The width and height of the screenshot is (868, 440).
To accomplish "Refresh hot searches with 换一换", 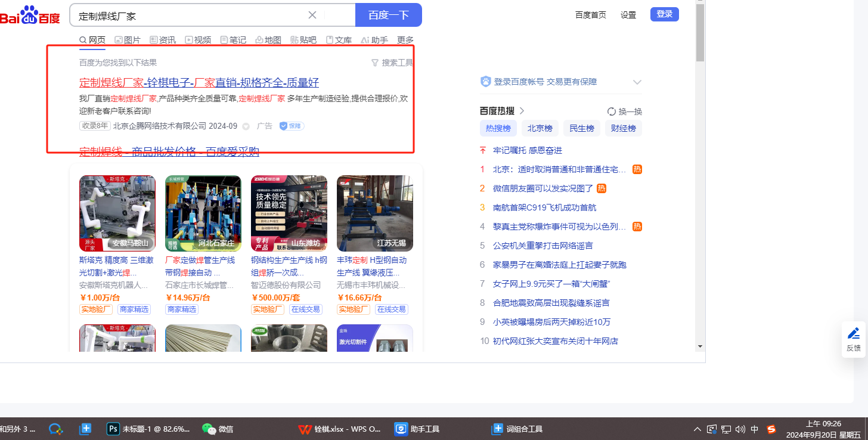I will tap(625, 111).
